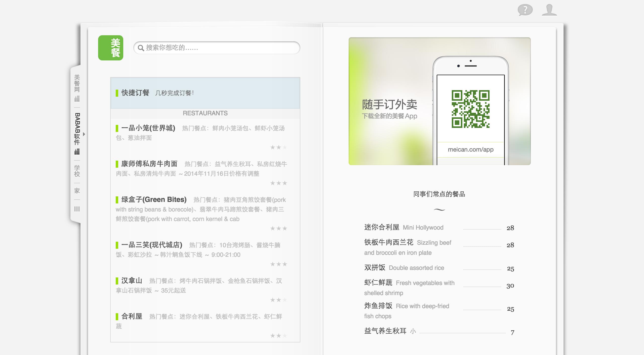This screenshot has width=644, height=355.
Task: Click the RESTAURANTS section header
Action: (205, 113)
